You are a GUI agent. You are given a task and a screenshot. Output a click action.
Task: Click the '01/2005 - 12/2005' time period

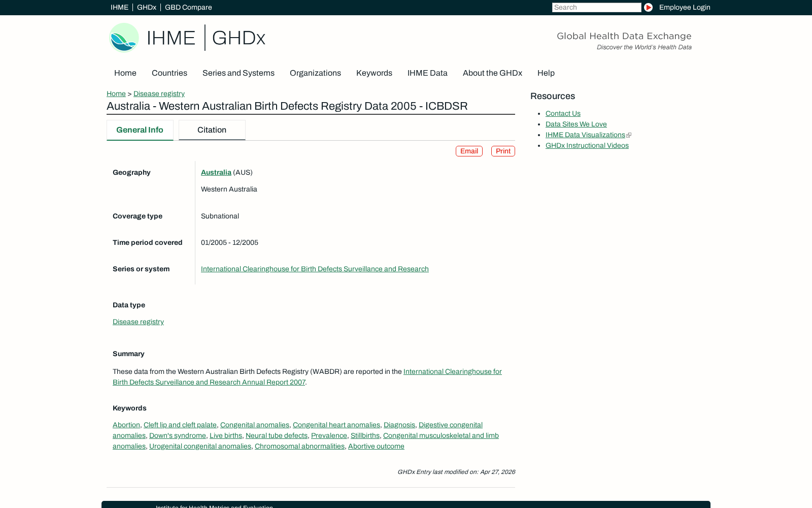229,243
